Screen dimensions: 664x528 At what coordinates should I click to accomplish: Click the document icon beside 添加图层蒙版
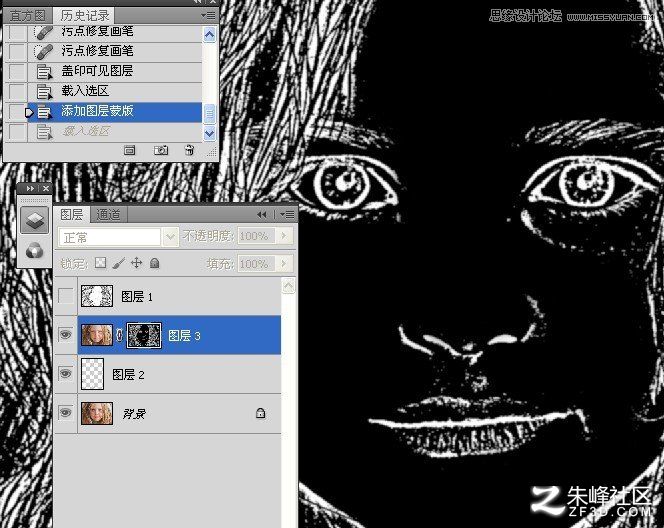point(44,112)
